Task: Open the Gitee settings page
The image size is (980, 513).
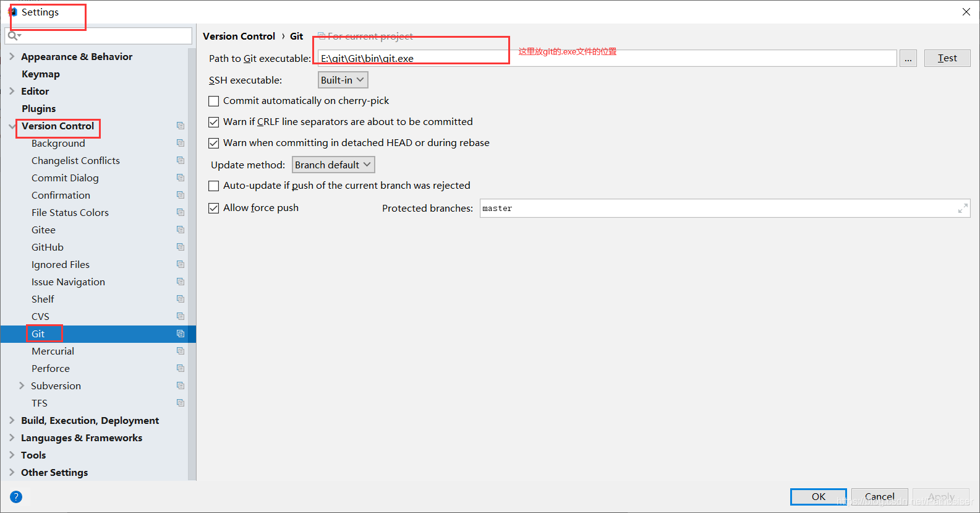Action: [43, 230]
